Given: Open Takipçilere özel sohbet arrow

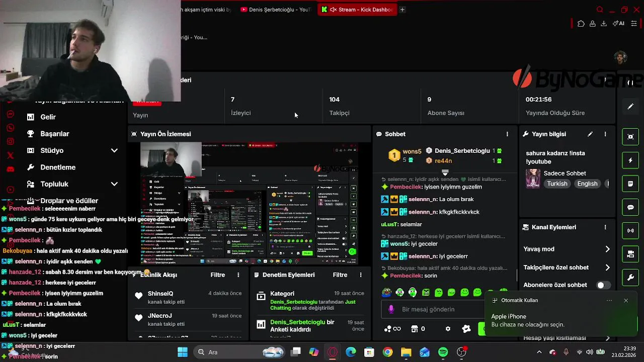Looking at the screenshot, I should (607, 267).
